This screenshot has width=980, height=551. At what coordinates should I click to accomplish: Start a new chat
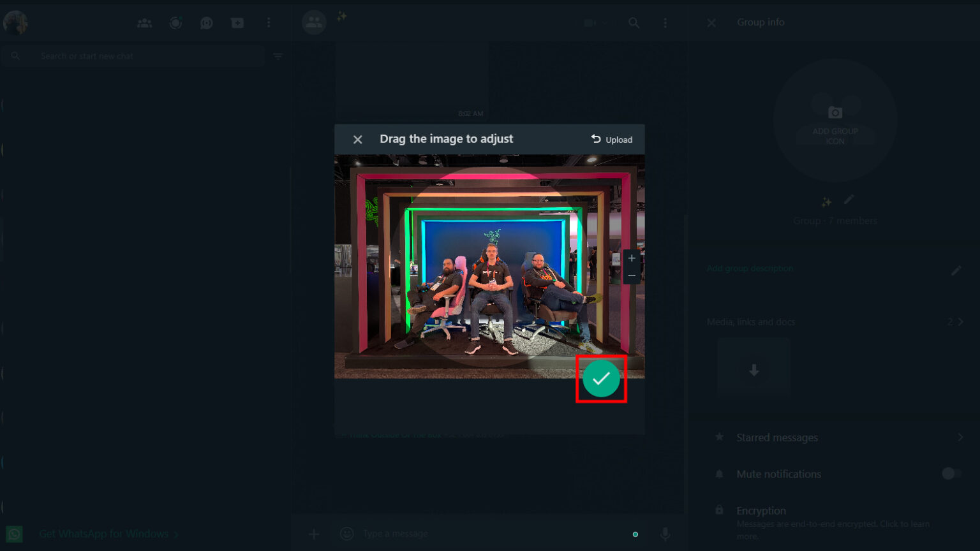237,23
